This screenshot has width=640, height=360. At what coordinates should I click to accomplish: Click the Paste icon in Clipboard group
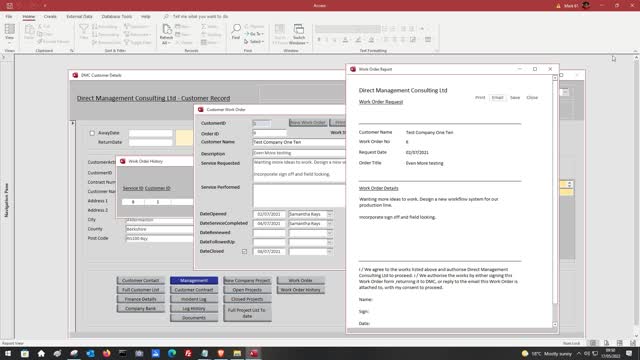click(29, 29)
